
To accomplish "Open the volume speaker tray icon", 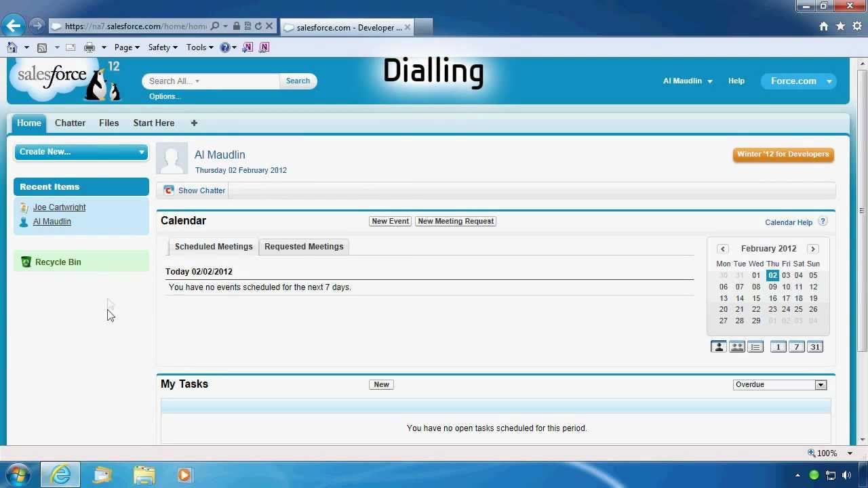I will click(846, 475).
